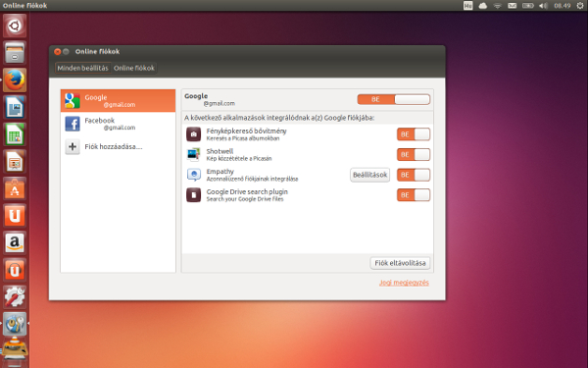Open LibreOffice Calc from launcher
The image size is (588, 368).
pyautogui.click(x=15, y=134)
